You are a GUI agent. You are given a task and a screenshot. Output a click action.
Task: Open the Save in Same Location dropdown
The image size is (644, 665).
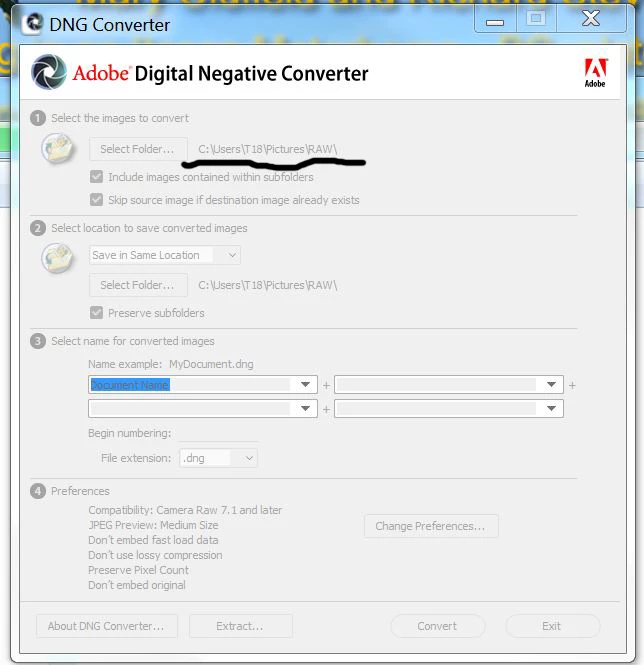[x=165, y=255]
